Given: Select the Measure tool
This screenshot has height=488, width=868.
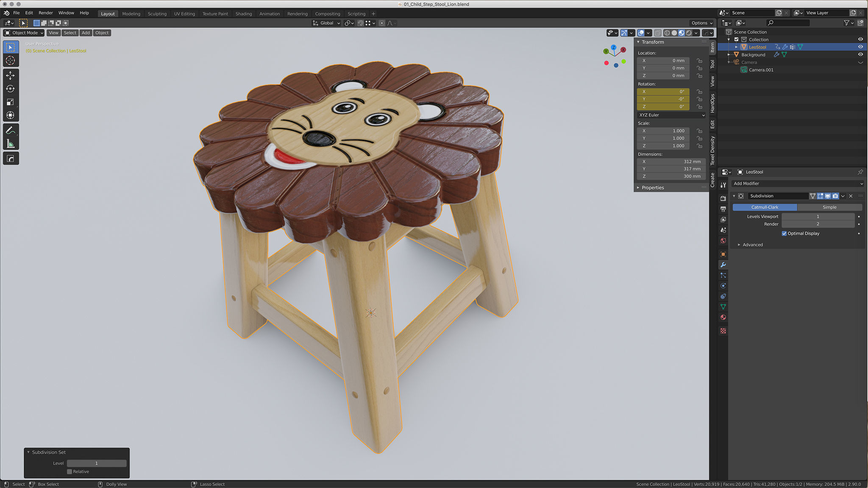Looking at the screenshot, I should 11,144.
